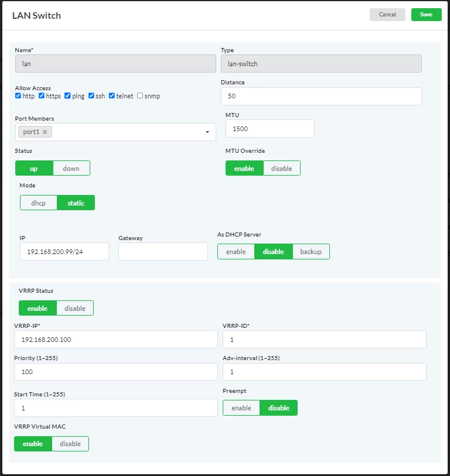The image size is (450, 476).
Task: Uncheck the telnet access checkbox
Action: 112,96
